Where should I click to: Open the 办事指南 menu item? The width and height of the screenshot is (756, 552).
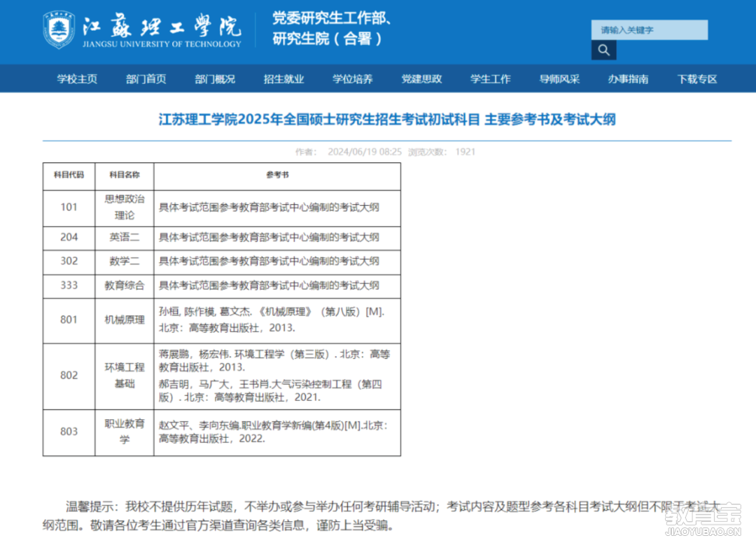pos(628,79)
